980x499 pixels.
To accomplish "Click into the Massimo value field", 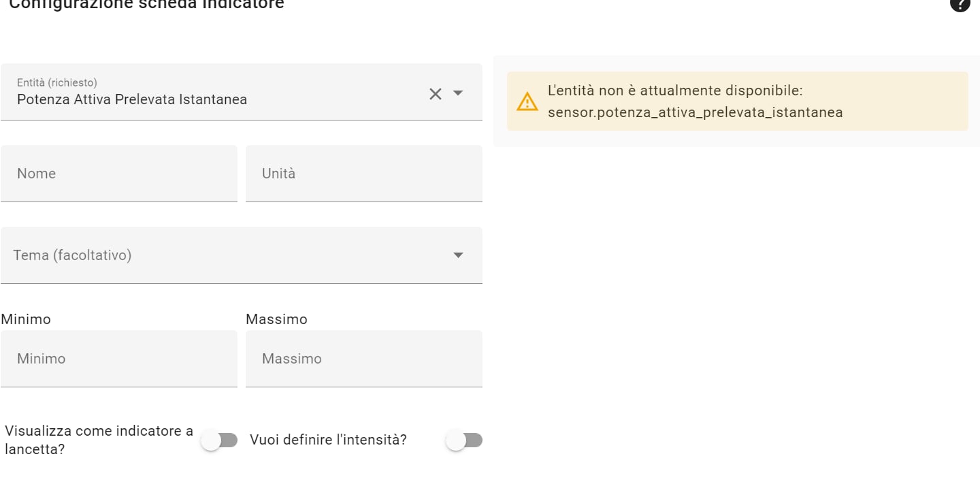I will tap(364, 359).
